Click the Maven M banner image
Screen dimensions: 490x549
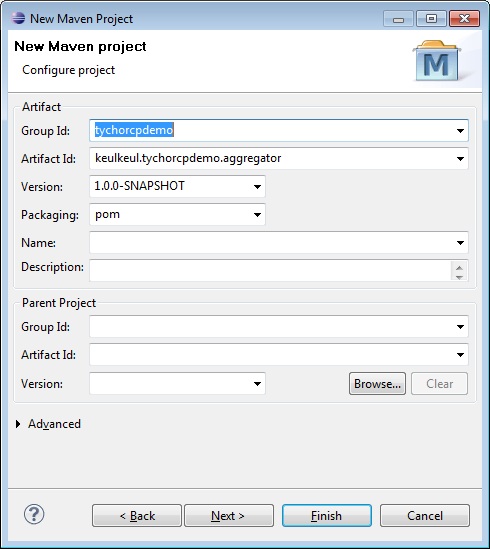437,61
